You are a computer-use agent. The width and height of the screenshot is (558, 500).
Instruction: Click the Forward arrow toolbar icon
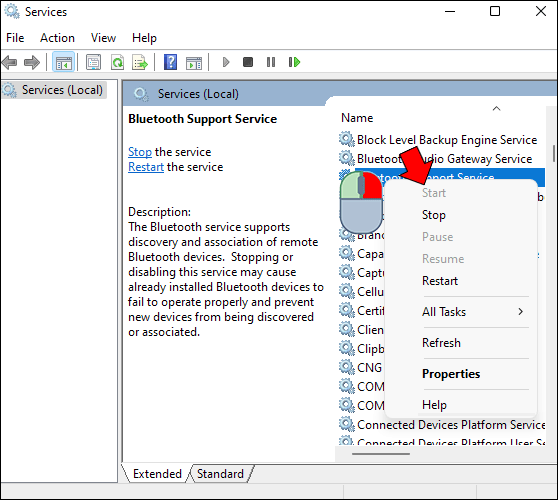[32, 63]
